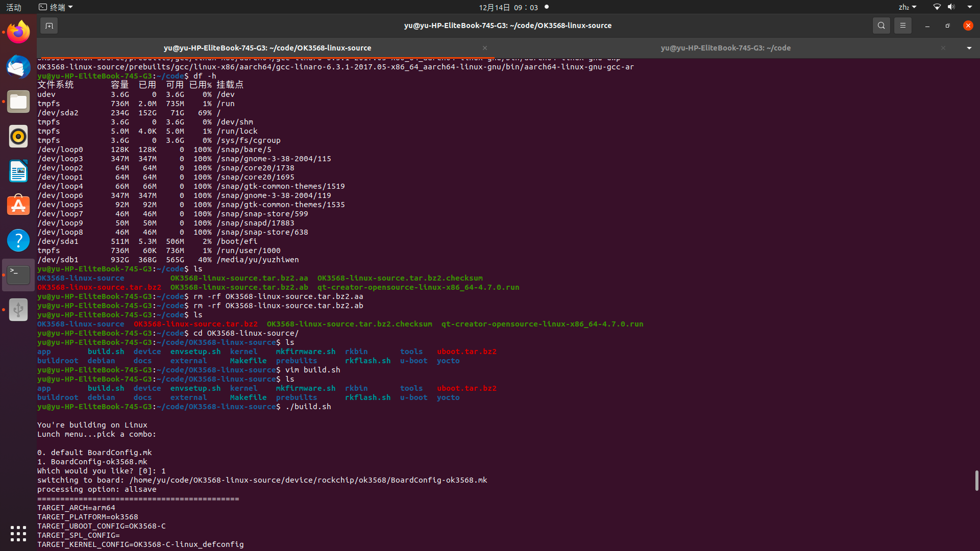Launch LibreOffice Writer from the dock
This screenshot has width=980, height=551.
point(18,171)
